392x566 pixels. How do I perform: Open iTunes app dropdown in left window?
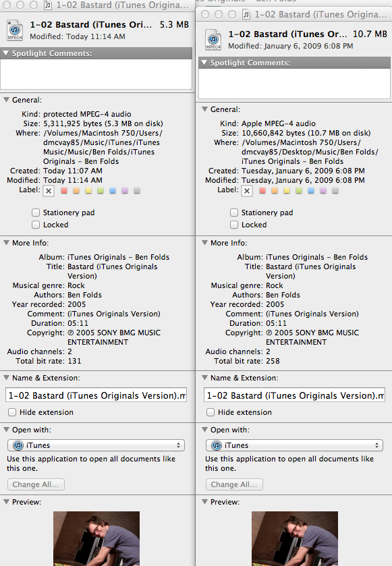click(96, 445)
